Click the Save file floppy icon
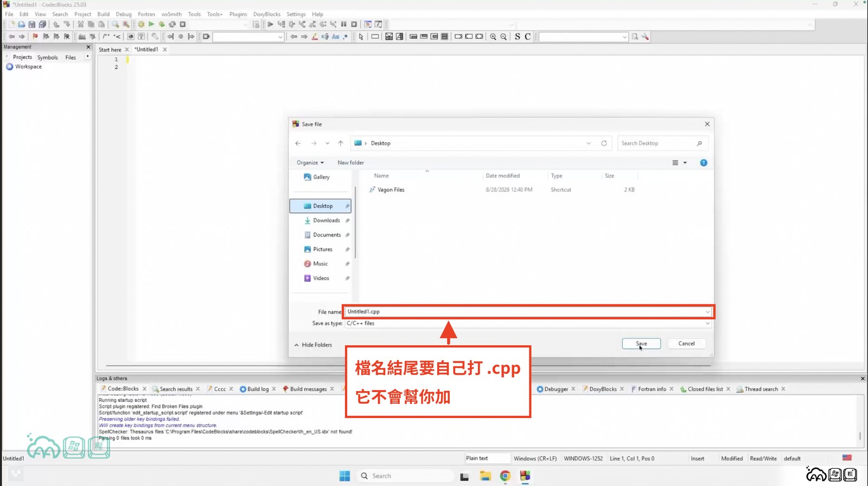 tap(32, 24)
